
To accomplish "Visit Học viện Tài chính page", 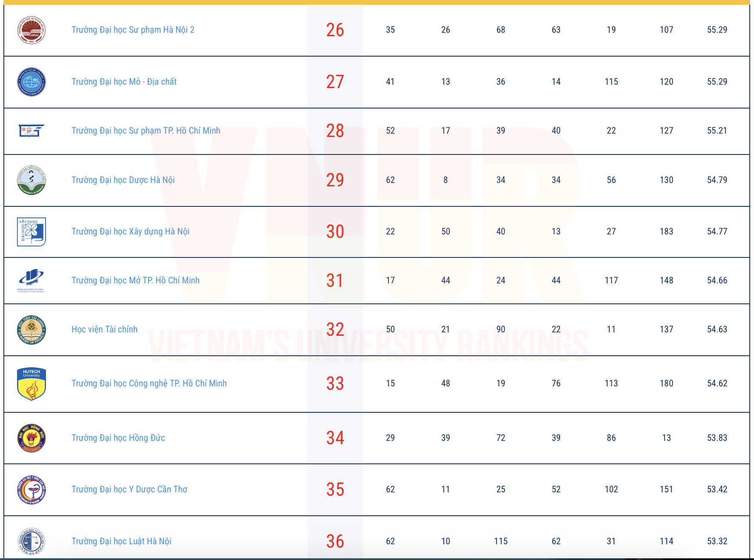I will [x=104, y=329].
